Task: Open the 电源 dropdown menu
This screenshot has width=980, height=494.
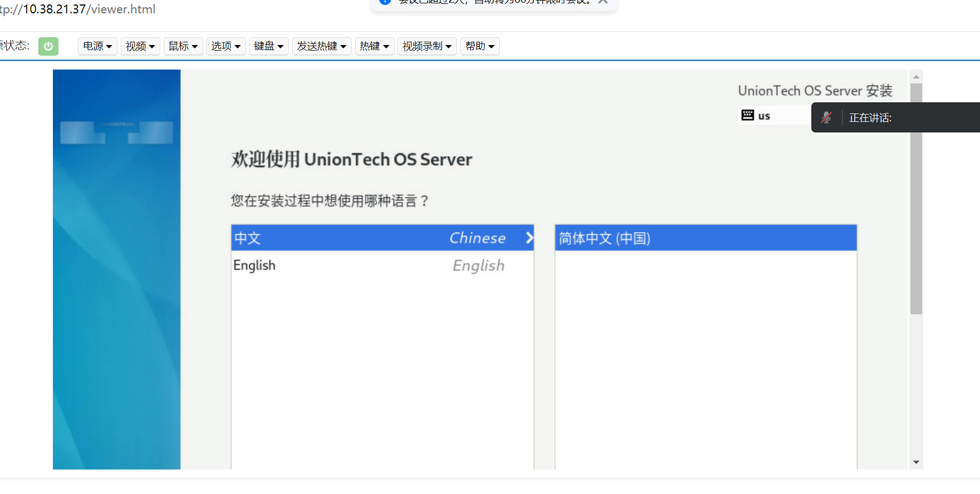Action: pyautogui.click(x=97, y=46)
